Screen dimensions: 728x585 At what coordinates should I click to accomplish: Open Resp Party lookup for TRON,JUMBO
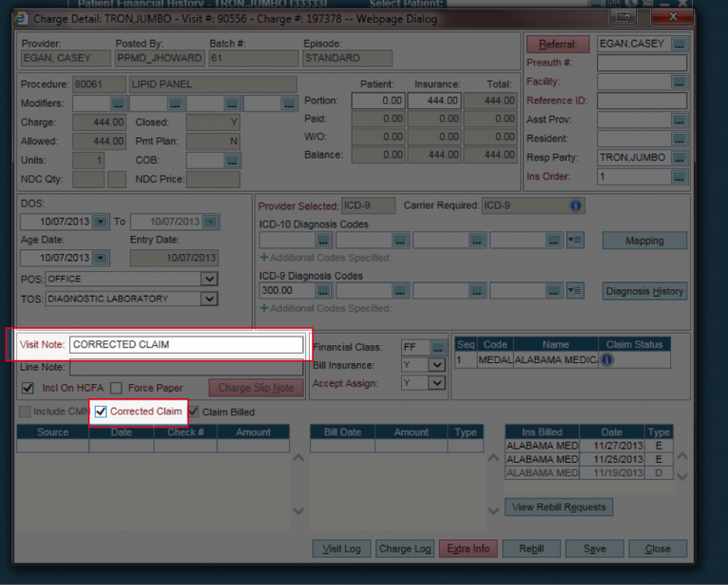(680, 157)
